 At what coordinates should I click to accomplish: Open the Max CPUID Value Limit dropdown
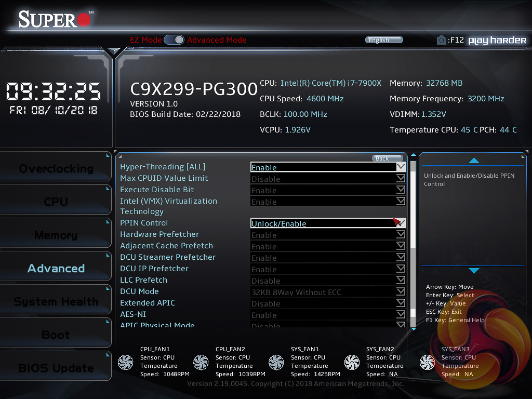click(x=328, y=179)
